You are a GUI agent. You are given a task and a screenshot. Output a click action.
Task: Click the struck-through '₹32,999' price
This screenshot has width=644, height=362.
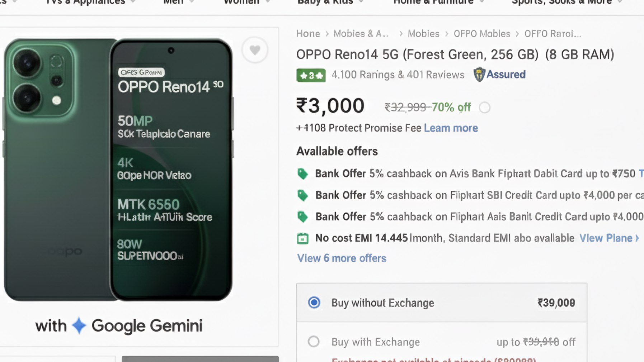point(405,107)
